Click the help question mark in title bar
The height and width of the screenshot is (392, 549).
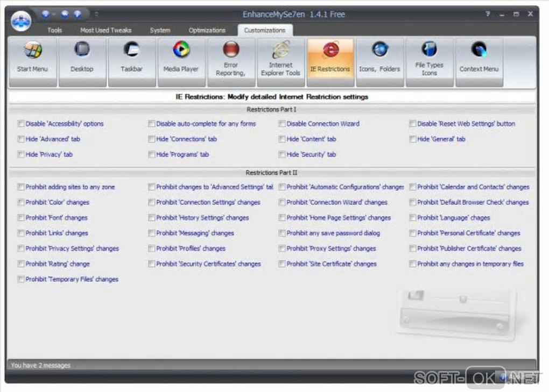coord(488,14)
